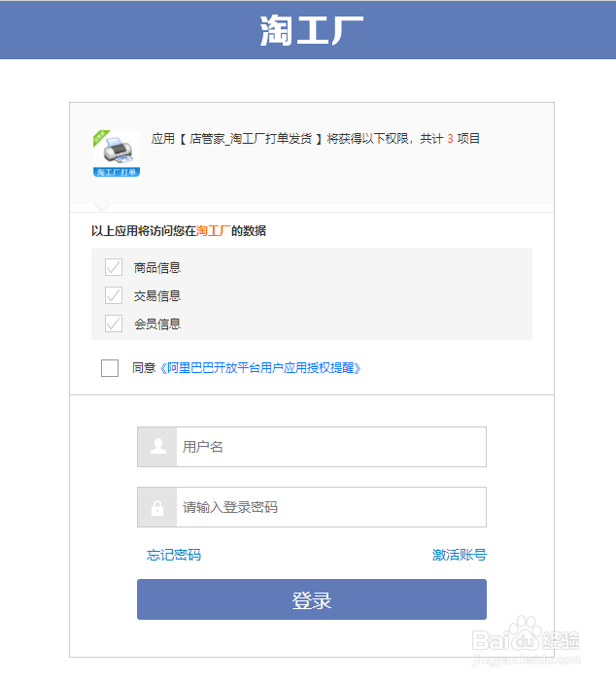Click the 店管家 printer app icon
The width and height of the screenshot is (616, 681).
(116, 153)
